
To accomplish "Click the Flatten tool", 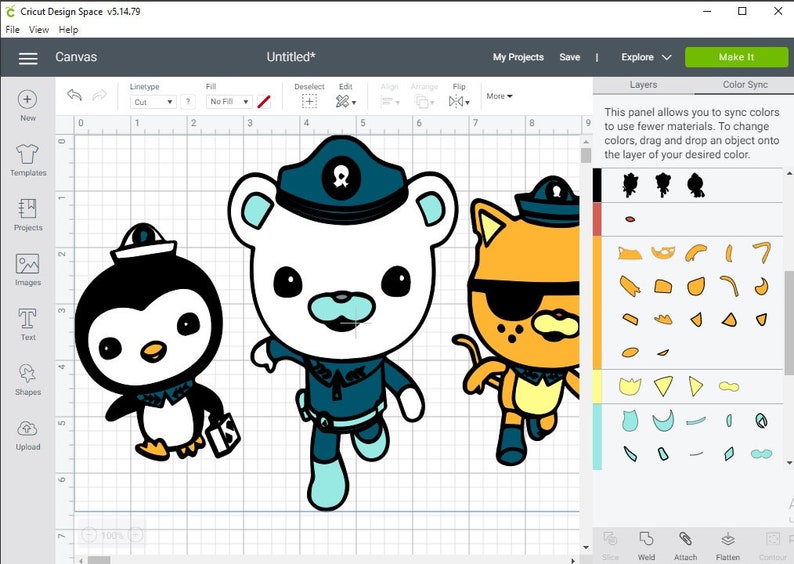I will click(728, 546).
